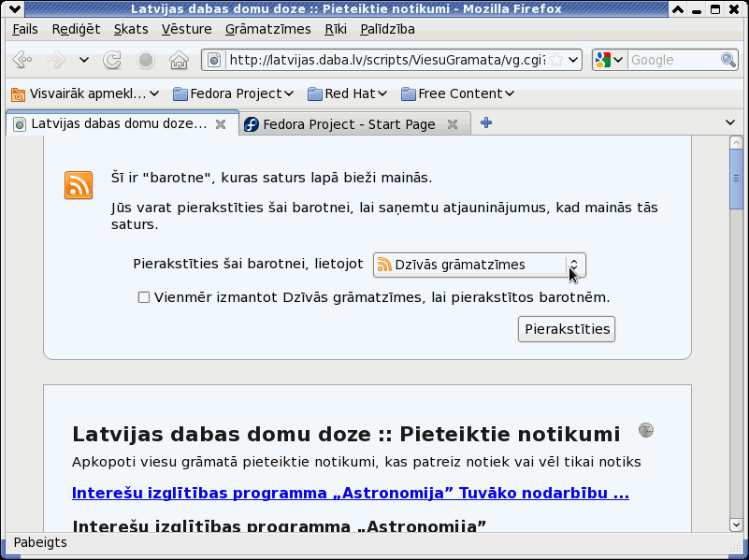The height and width of the screenshot is (560, 749).
Task: Open the address bar history dropdown
Action: point(573,60)
